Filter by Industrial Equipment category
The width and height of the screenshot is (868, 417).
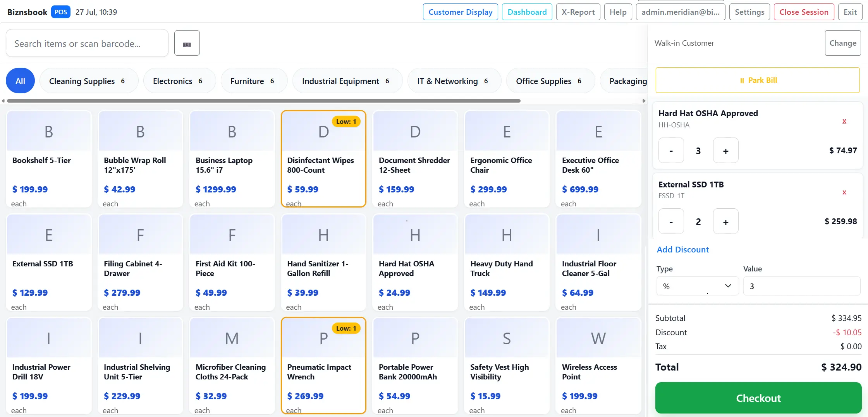coord(347,81)
